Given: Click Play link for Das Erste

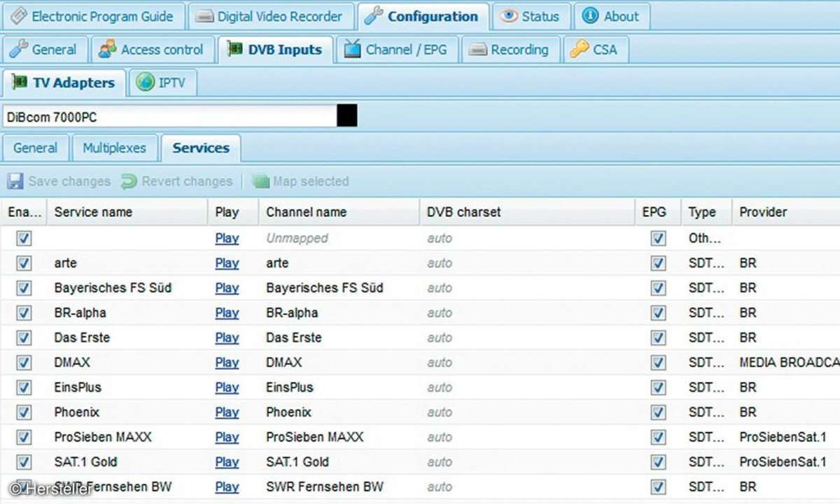Looking at the screenshot, I should 227,337.
